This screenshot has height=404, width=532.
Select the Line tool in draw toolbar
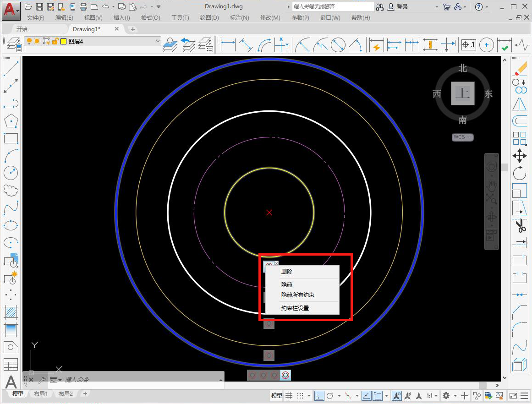pos(11,69)
